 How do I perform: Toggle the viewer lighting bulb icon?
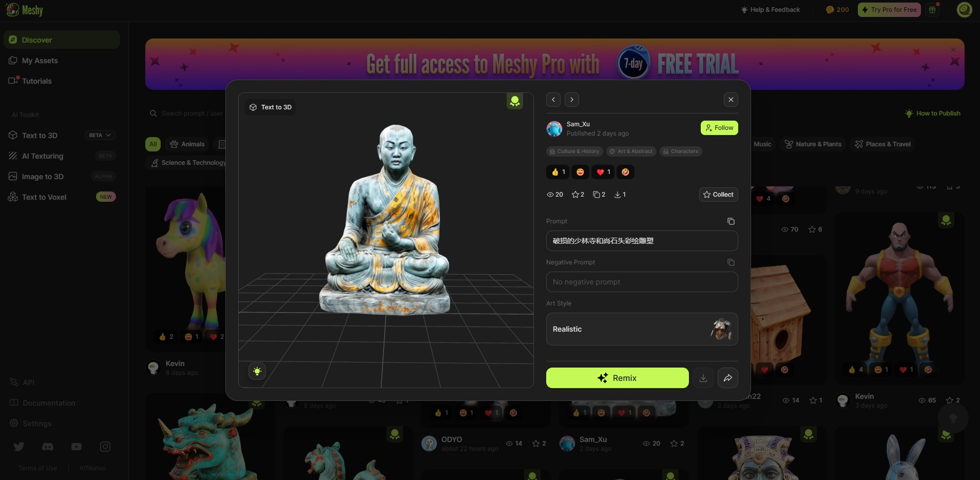[x=257, y=371]
